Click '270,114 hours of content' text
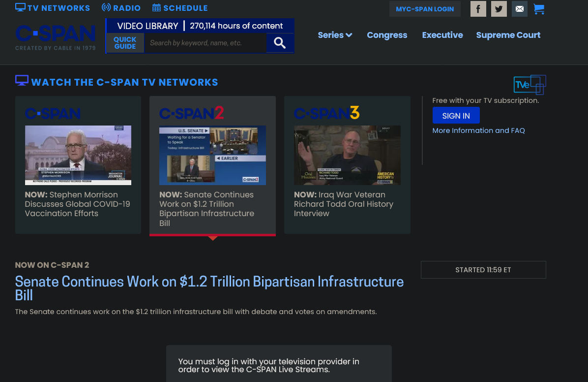This screenshot has height=382, width=588. [236, 26]
